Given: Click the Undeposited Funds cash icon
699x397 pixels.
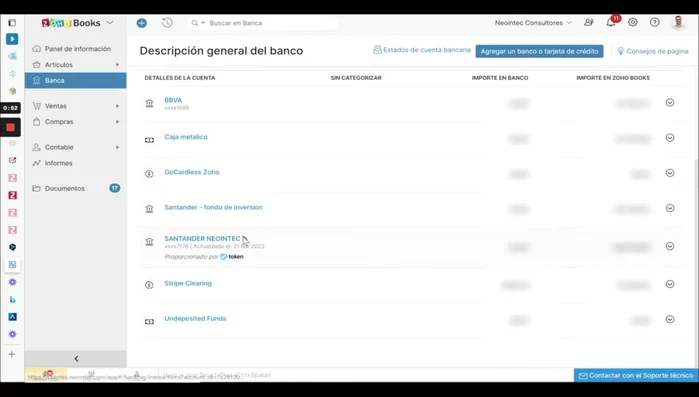Looking at the screenshot, I should click(149, 321).
